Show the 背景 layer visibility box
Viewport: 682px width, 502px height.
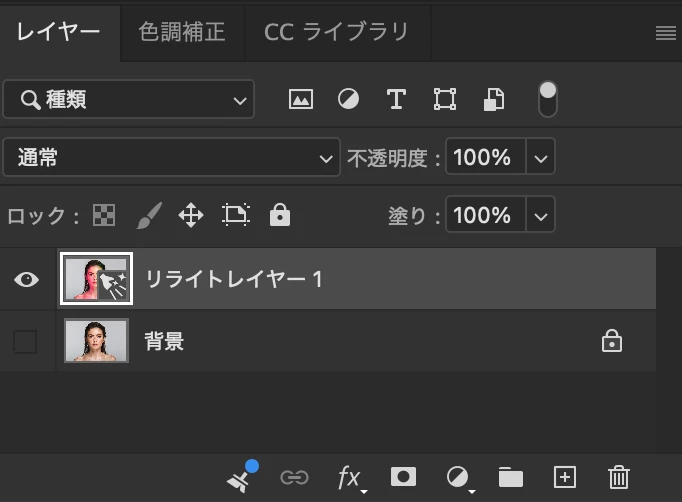(x=25, y=341)
